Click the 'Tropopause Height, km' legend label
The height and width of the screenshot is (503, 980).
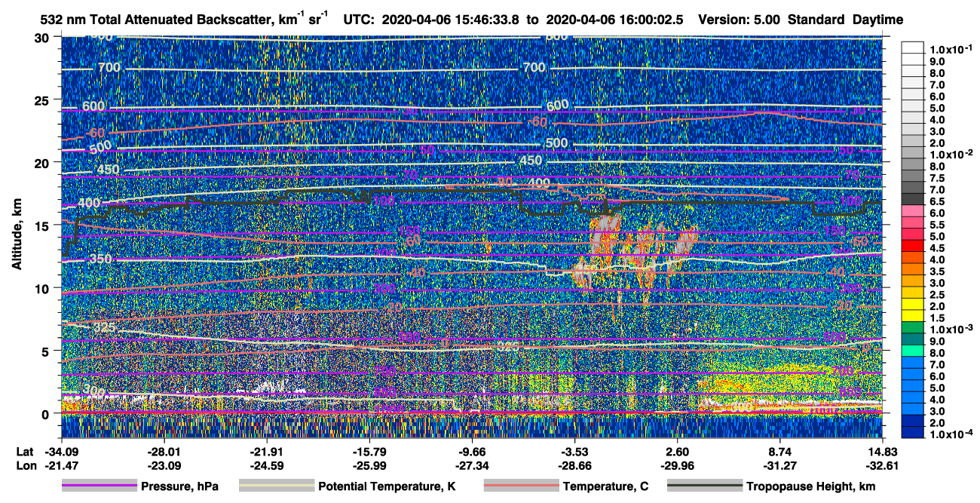coord(811,486)
